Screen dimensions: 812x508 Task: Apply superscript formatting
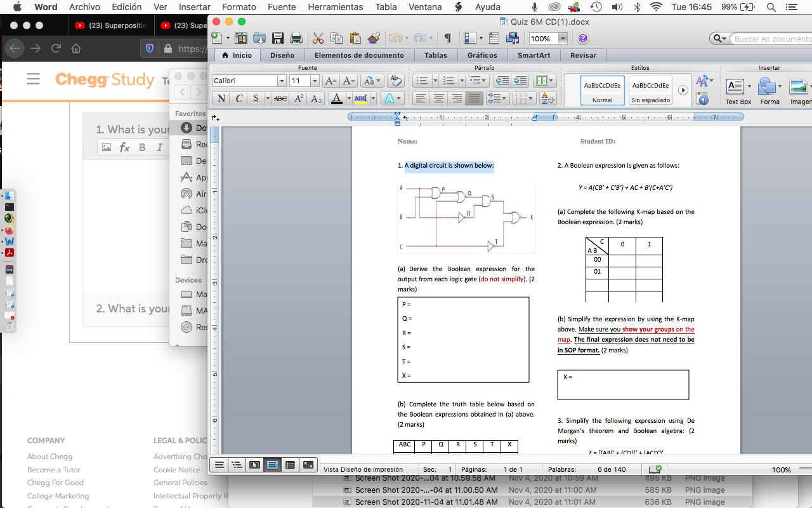tap(299, 98)
